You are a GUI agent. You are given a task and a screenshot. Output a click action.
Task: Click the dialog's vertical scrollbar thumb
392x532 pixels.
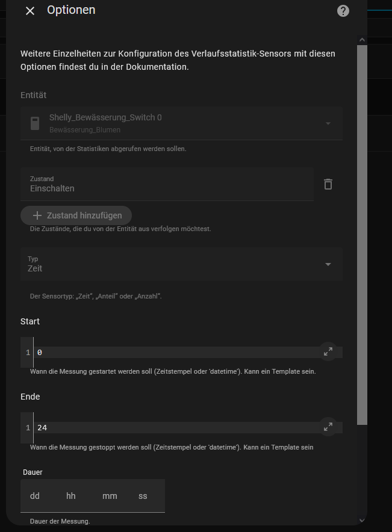[x=362, y=235]
